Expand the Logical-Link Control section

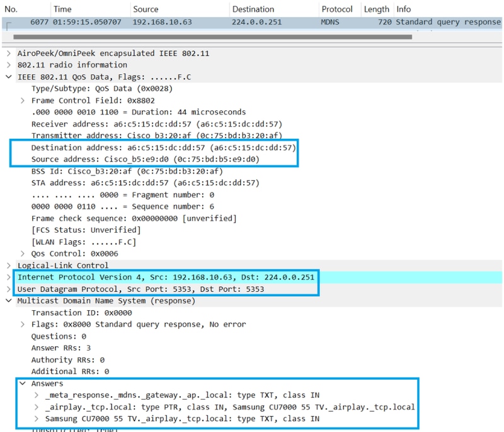pos(9,266)
